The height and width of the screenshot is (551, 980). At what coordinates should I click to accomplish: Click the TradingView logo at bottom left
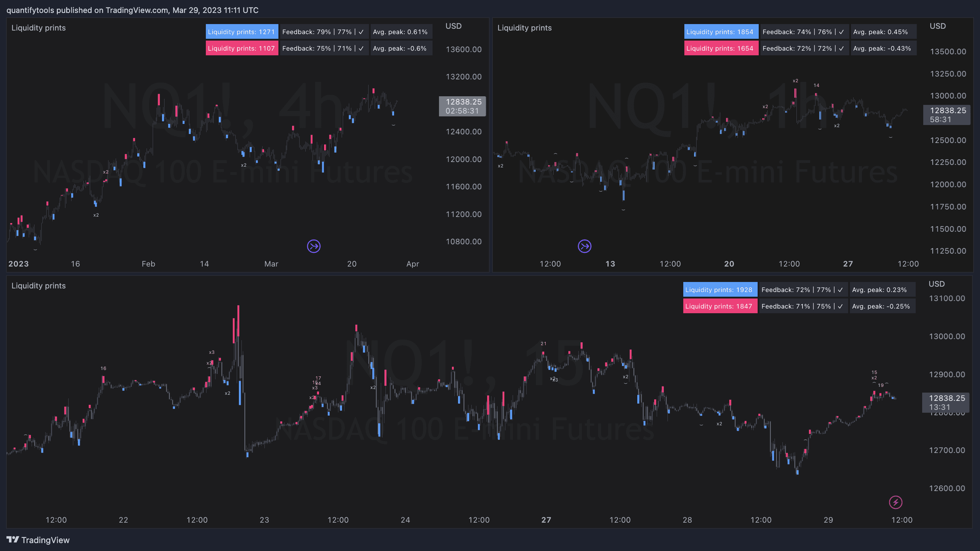[38, 540]
